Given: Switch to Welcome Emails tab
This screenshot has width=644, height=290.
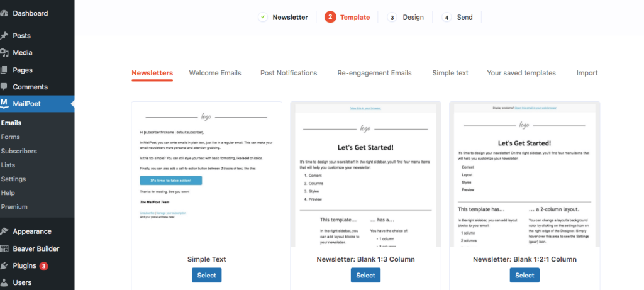Looking at the screenshot, I should 215,73.
